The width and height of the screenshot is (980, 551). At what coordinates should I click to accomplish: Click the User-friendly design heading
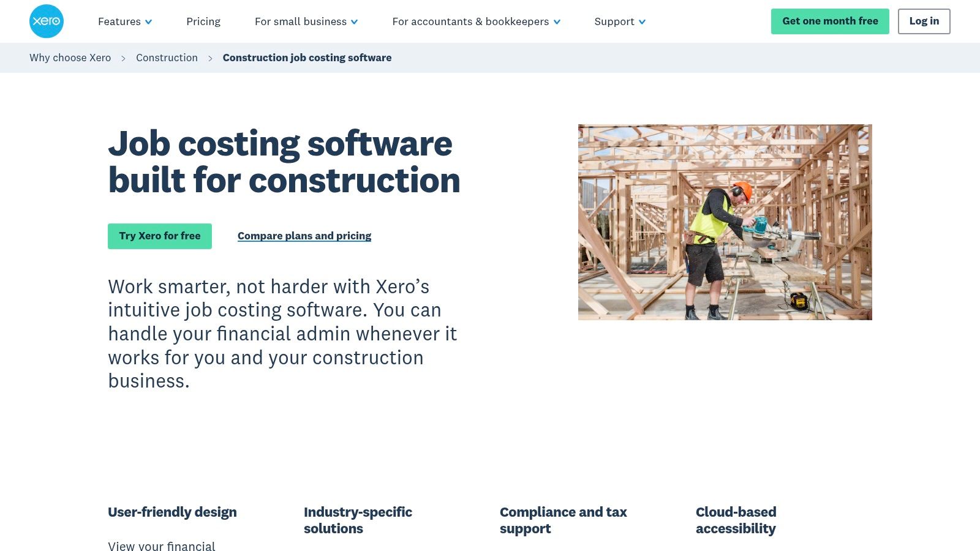tap(172, 512)
